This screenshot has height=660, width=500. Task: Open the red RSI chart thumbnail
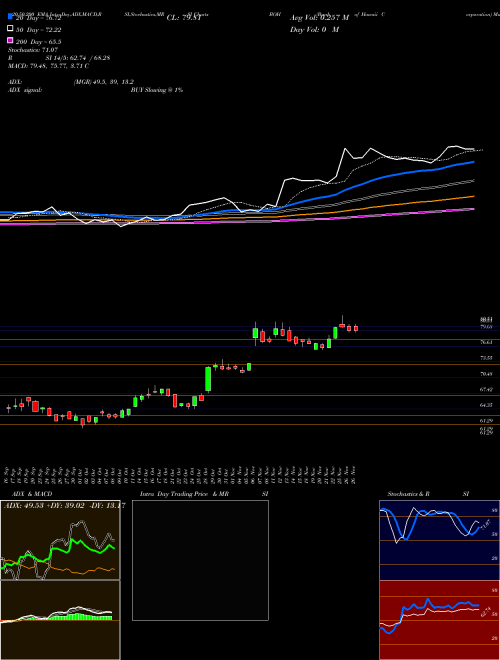coord(439,620)
